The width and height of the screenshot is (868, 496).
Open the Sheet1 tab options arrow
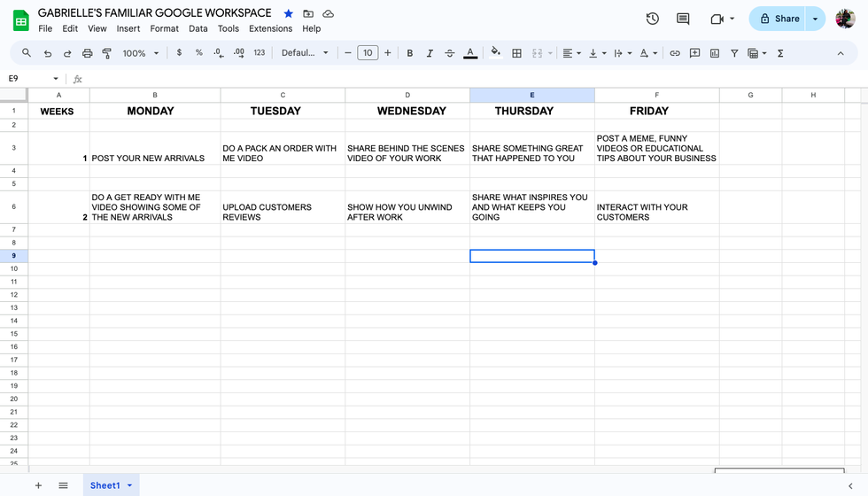pos(130,485)
